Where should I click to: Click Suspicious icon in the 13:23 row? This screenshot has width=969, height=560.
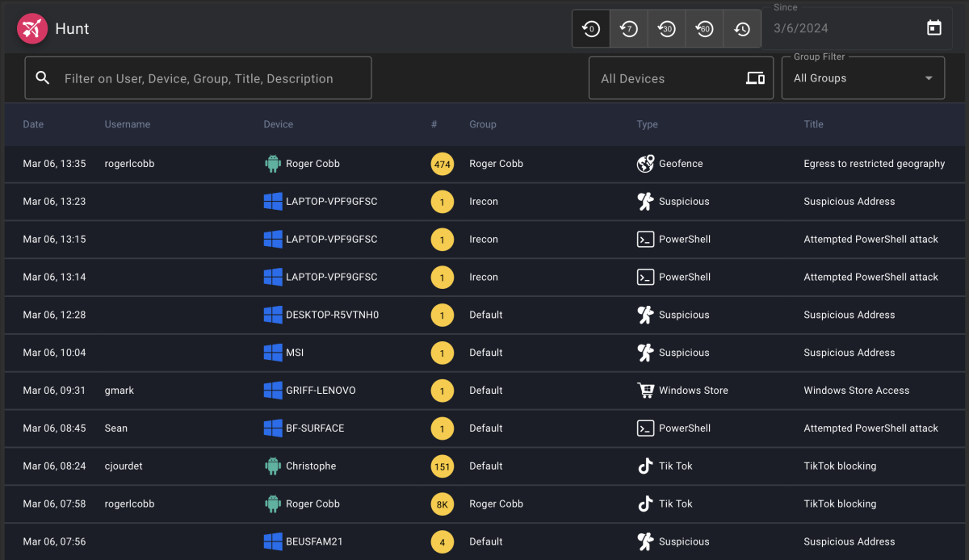pyautogui.click(x=645, y=201)
